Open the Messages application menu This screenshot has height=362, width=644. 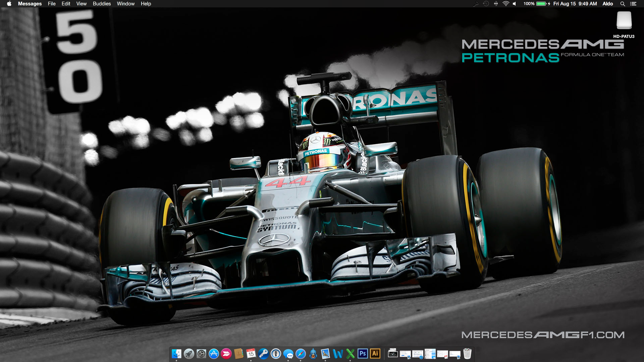pyautogui.click(x=30, y=4)
